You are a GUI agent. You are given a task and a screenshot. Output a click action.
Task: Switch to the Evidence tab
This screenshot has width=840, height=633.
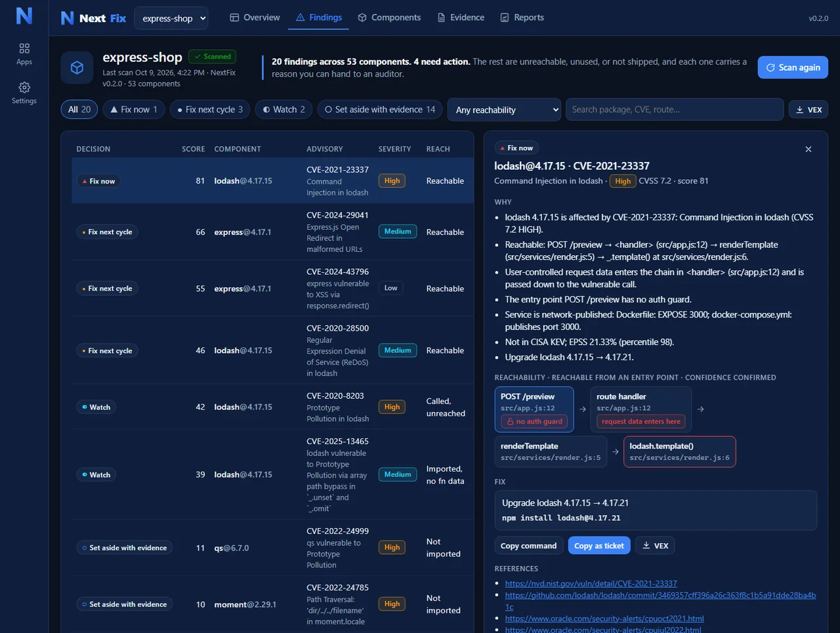click(461, 18)
